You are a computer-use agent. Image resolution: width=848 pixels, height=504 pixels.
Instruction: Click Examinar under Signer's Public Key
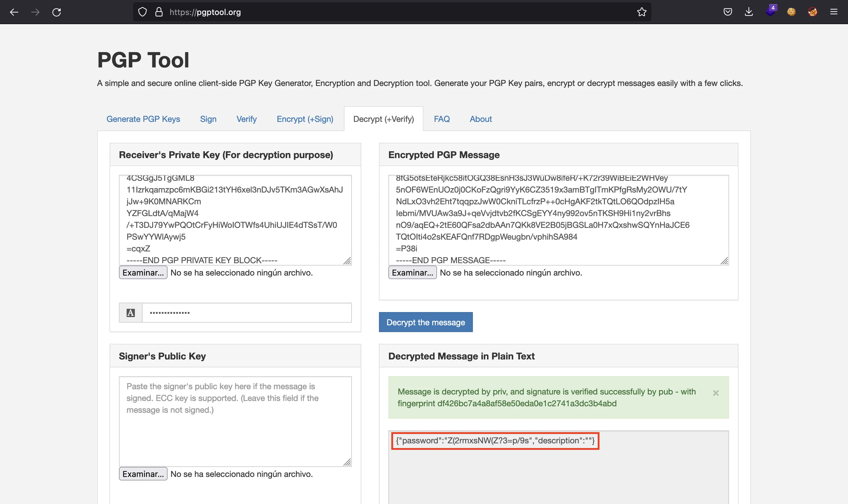pyautogui.click(x=143, y=474)
